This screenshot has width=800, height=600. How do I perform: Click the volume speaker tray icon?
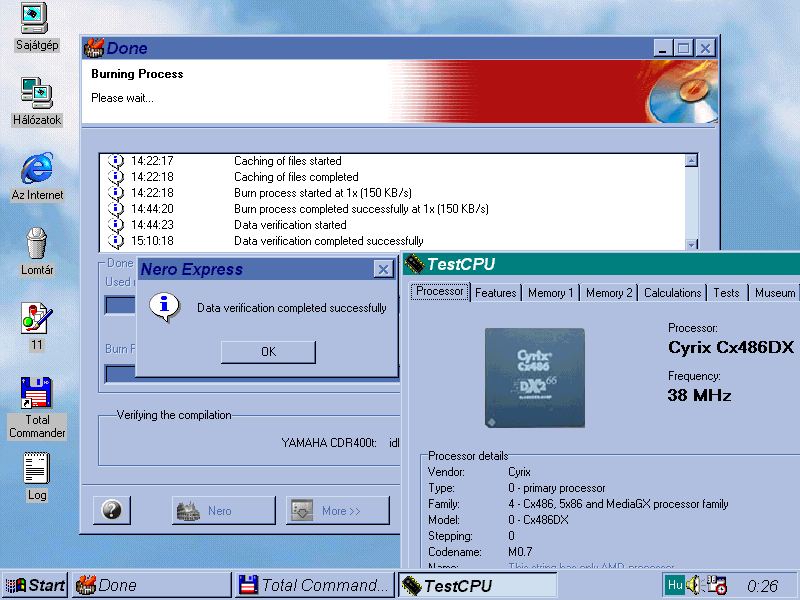click(x=693, y=584)
